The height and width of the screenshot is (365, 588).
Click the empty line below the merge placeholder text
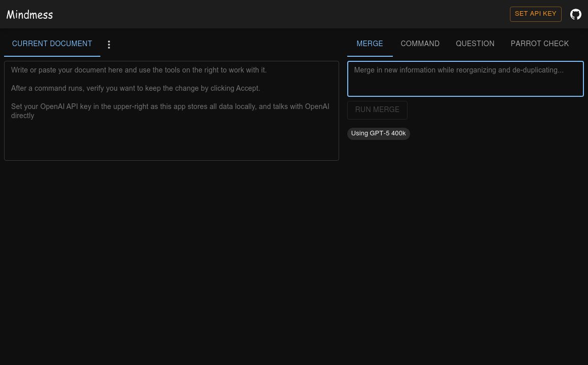click(x=465, y=85)
